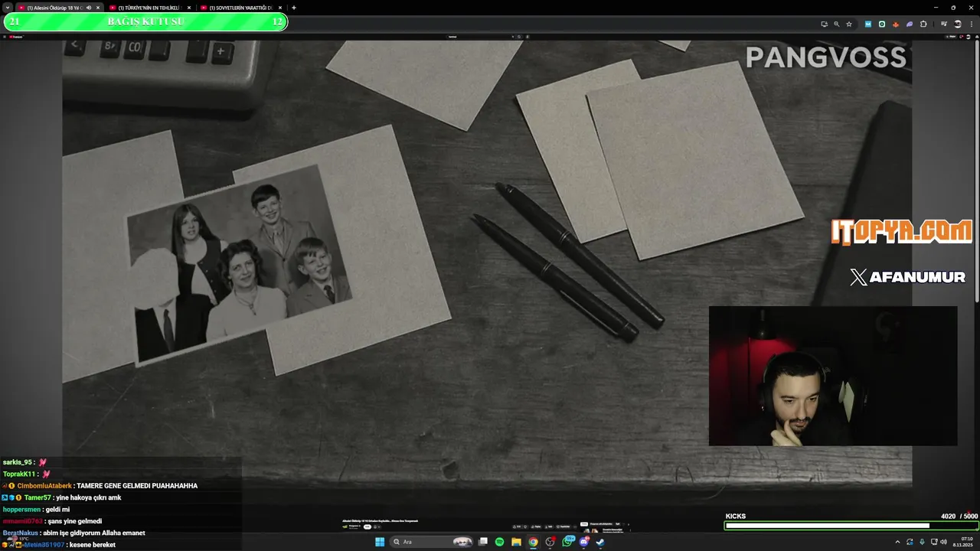Click the taskbar search box 'Ara'
This screenshot has height=551, width=980.
coord(433,542)
